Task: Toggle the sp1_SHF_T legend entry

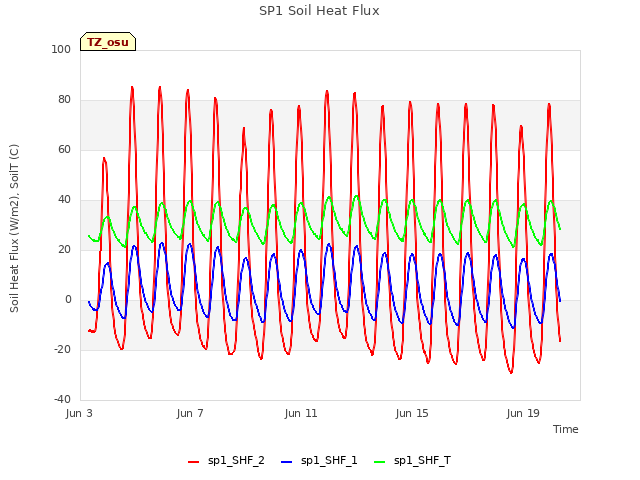Action: tap(412, 461)
